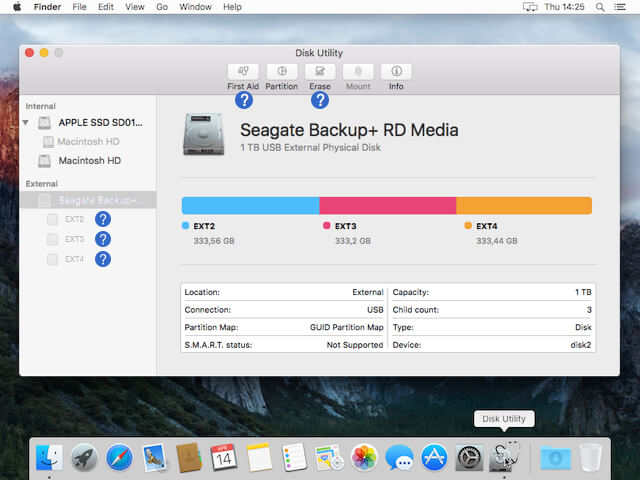Click the blue EXT2 partition bar segment

click(x=250, y=205)
